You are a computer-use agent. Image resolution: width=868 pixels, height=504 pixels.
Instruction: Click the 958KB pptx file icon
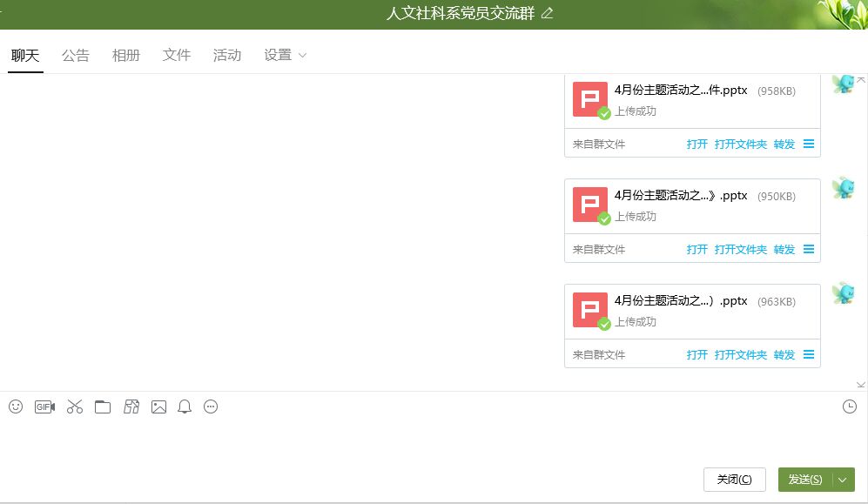click(590, 99)
